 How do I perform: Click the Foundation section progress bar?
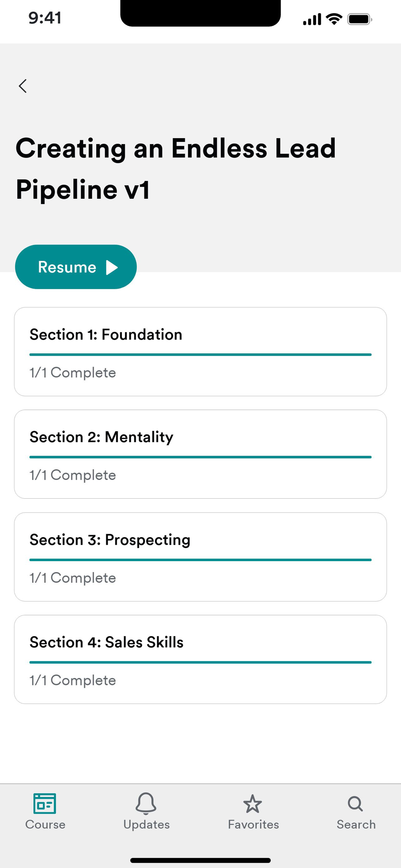click(200, 355)
